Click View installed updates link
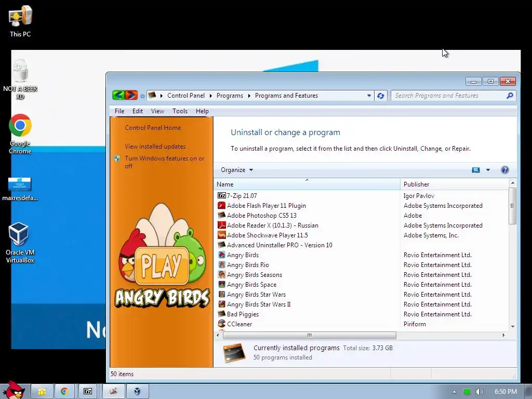The image size is (532, 399). (155, 146)
